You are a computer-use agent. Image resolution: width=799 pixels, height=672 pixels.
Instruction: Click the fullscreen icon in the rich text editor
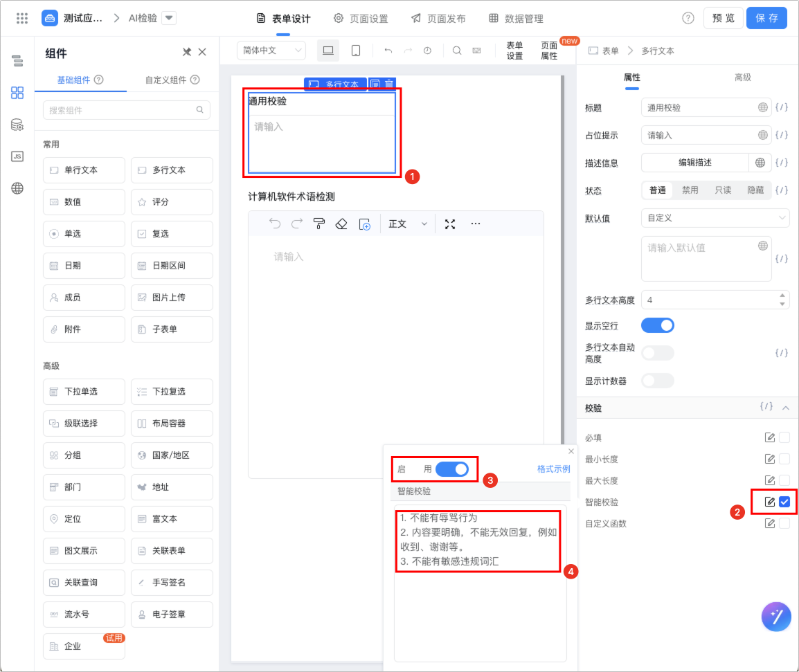pos(450,224)
